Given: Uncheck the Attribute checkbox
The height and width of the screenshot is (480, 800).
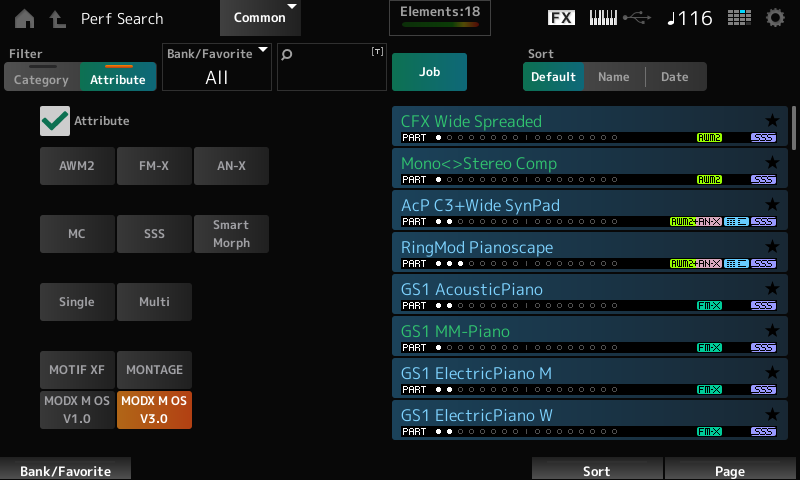Looking at the screenshot, I should coord(55,121).
